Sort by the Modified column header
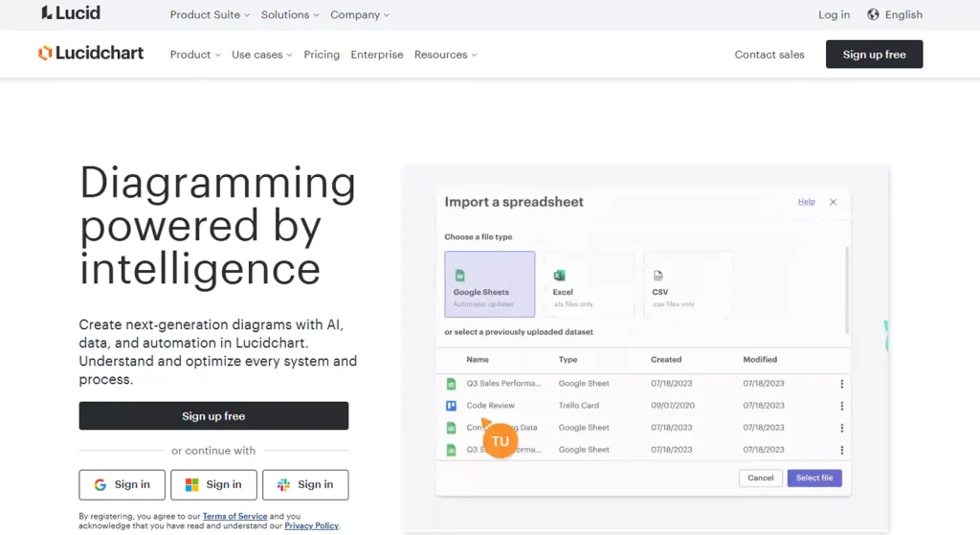 pos(760,359)
